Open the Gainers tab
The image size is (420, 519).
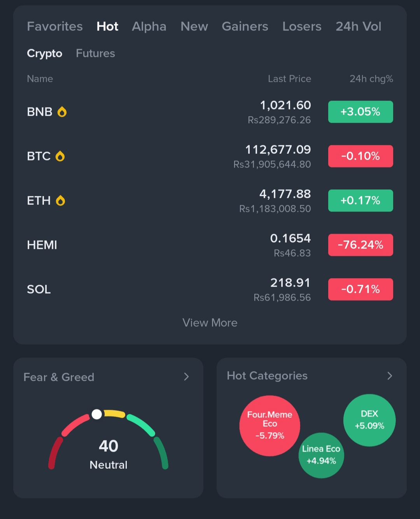point(245,26)
